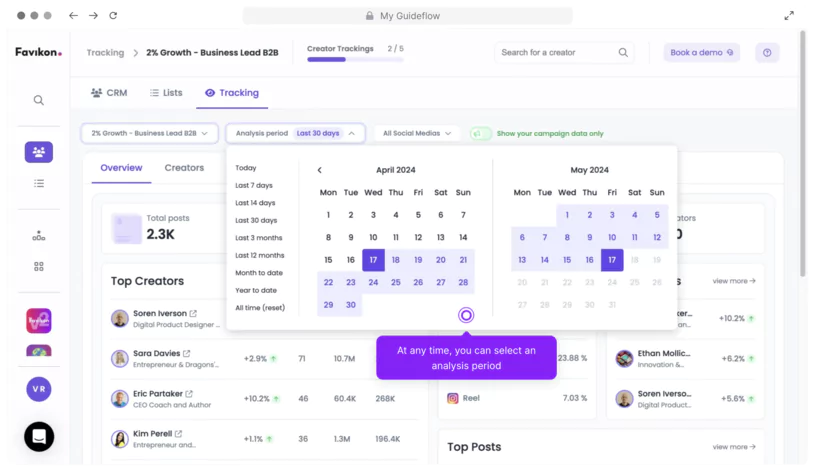The height and width of the screenshot is (475, 820).
Task: Switch to the Lists tab
Action: [166, 93]
